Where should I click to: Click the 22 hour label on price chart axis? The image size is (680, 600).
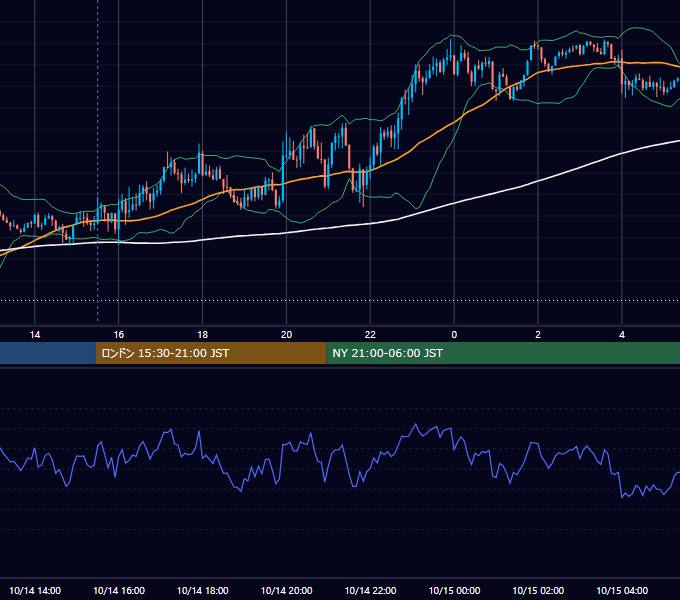coord(370,334)
